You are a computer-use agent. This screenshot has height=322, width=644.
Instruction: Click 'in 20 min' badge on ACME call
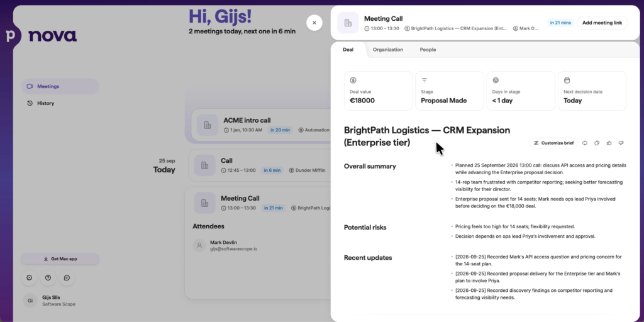pos(280,130)
